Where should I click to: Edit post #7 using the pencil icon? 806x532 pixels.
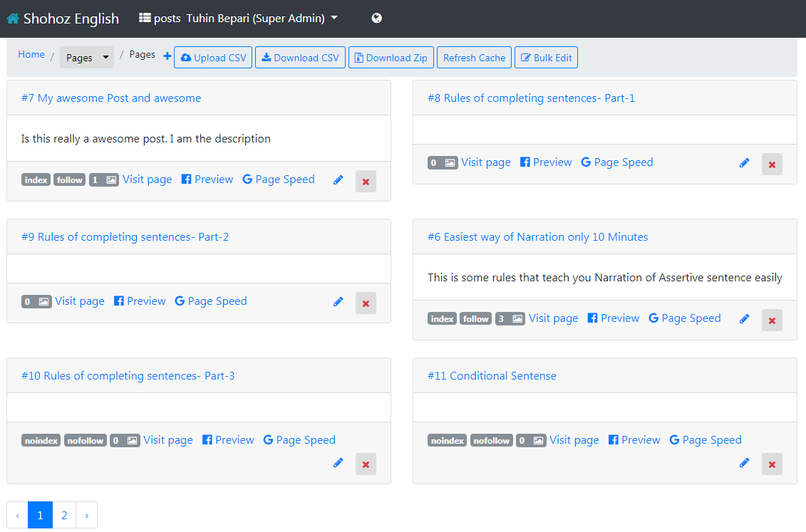[x=338, y=180]
